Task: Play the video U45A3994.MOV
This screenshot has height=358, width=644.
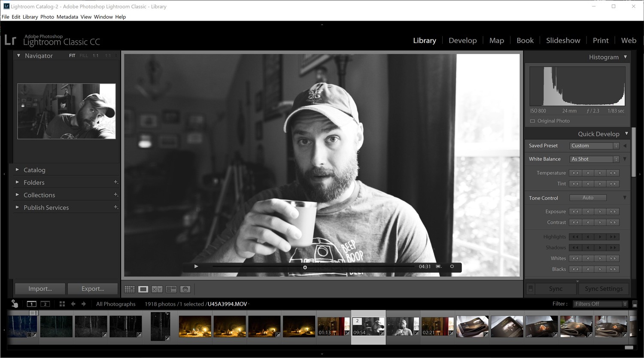Action: (196, 267)
